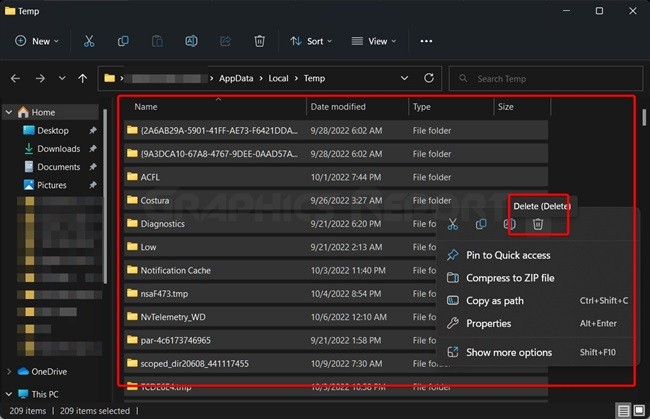Click the Paste icon in the top toolbar

pyautogui.click(x=157, y=41)
